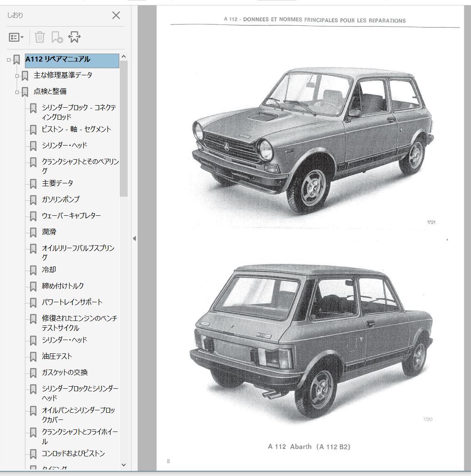The height and width of the screenshot is (476, 471).
Task: Open bookmark コンロッドおよびピストン
Action: (x=73, y=454)
